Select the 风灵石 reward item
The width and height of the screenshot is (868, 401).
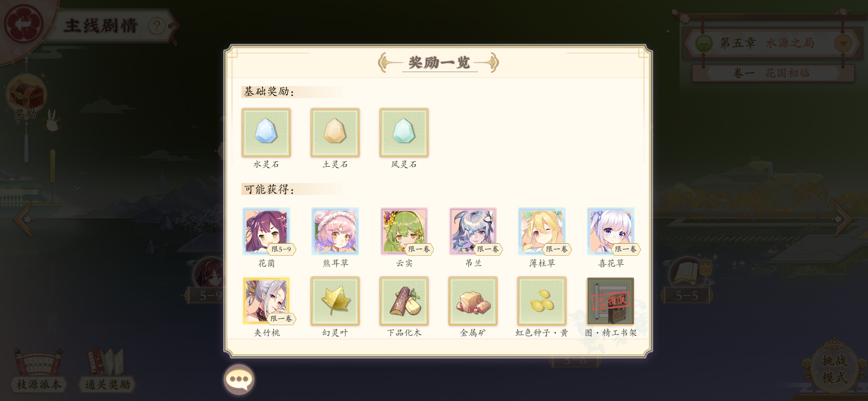point(404,133)
